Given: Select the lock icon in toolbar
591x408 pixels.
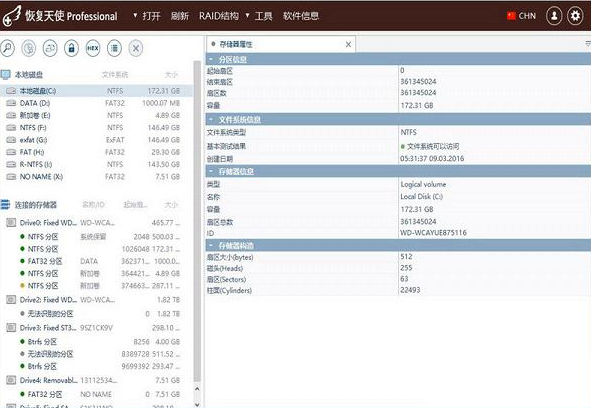Looking at the screenshot, I should 71,48.
